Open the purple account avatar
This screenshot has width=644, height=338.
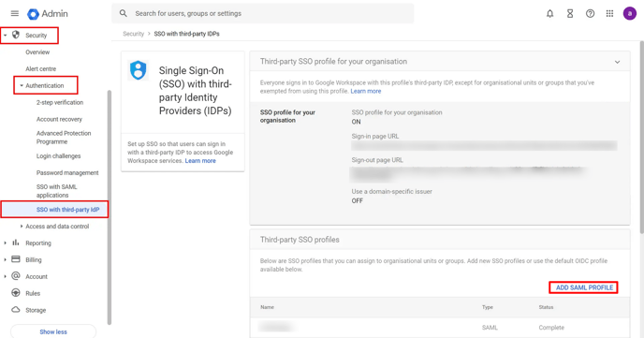pos(630,13)
